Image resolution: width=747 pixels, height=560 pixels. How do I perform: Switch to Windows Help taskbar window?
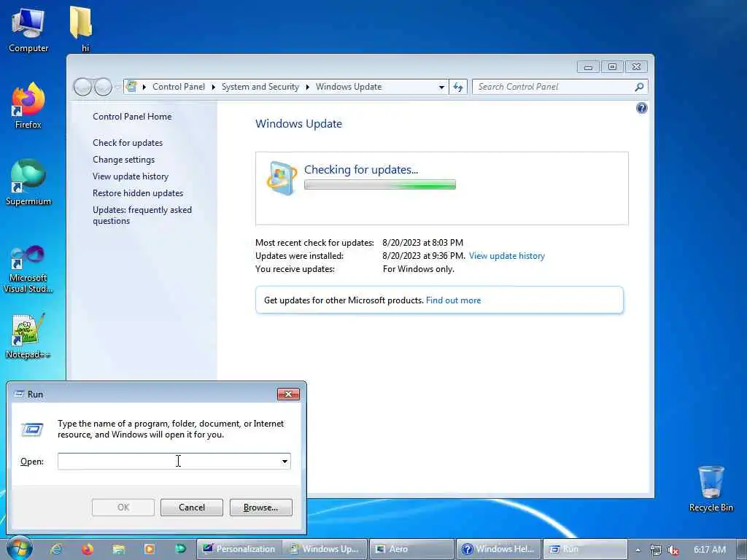pyautogui.click(x=498, y=549)
